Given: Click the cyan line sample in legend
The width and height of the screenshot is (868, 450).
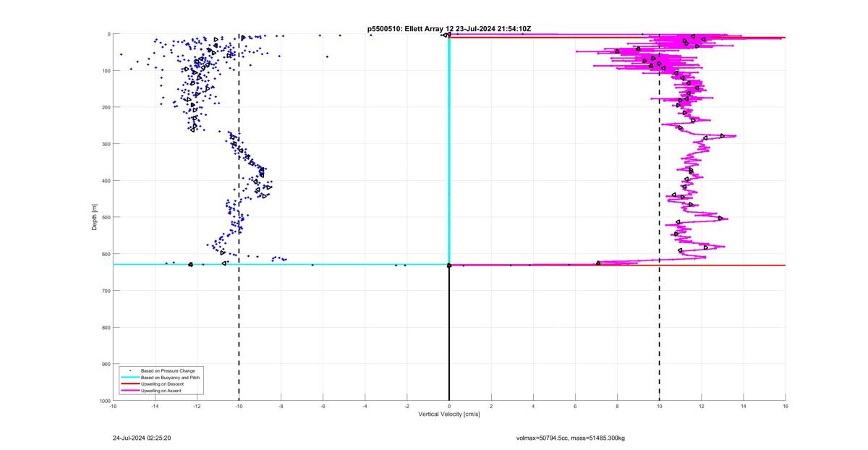Looking at the screenshot, I should (129, 378).
